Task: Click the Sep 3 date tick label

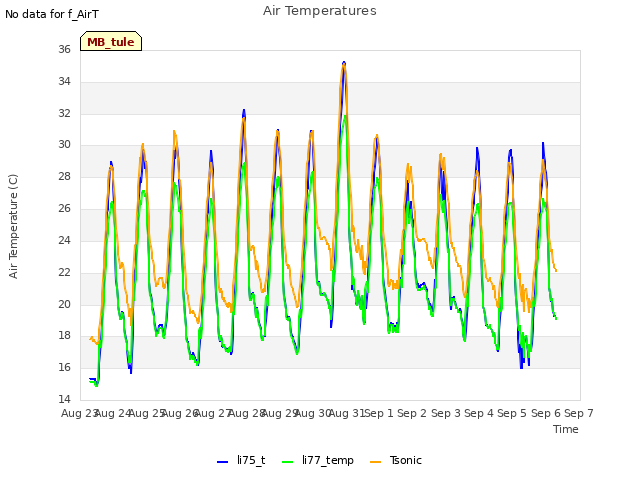Action: [x=446, y=413]
